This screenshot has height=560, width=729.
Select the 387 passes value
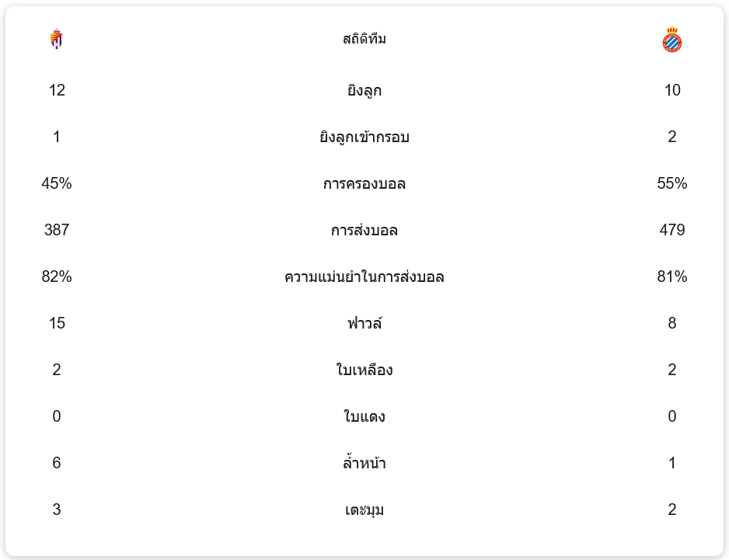pyautogui.click(x=57, y=230)
